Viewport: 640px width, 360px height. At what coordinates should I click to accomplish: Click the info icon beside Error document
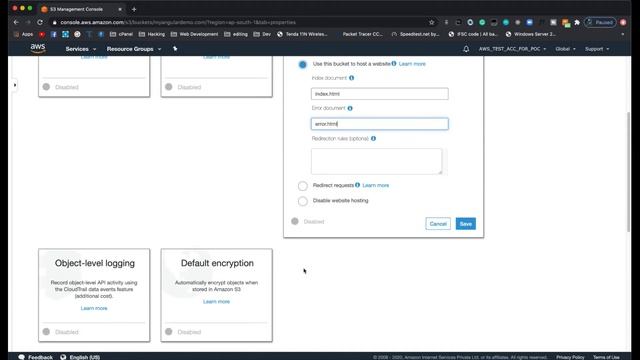[x=350, y=108]
